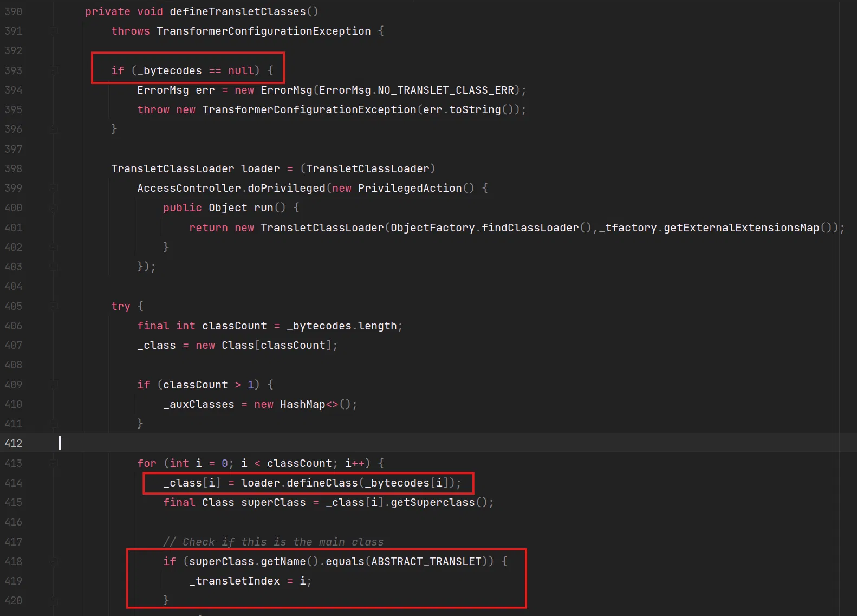Collapse the try block at line 405
857x616 pixels.
(x=54, y=306)
